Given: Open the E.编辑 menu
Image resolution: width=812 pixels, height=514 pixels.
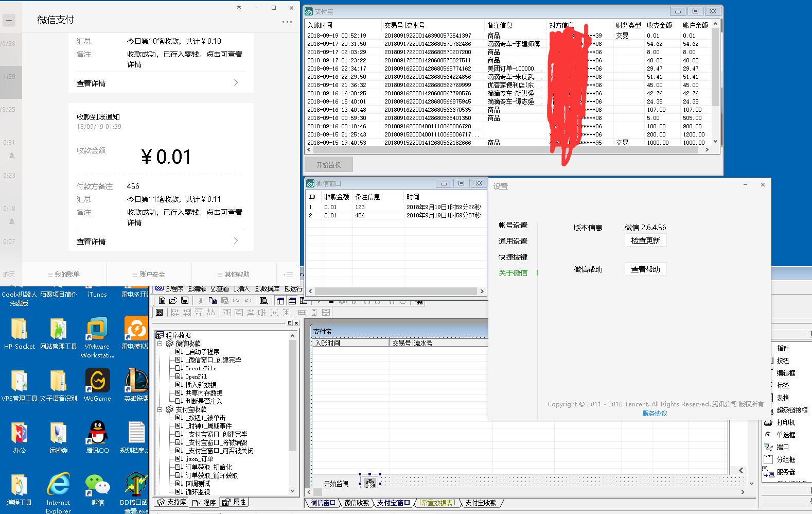Looking at the screenshot, I should [197, 289].
